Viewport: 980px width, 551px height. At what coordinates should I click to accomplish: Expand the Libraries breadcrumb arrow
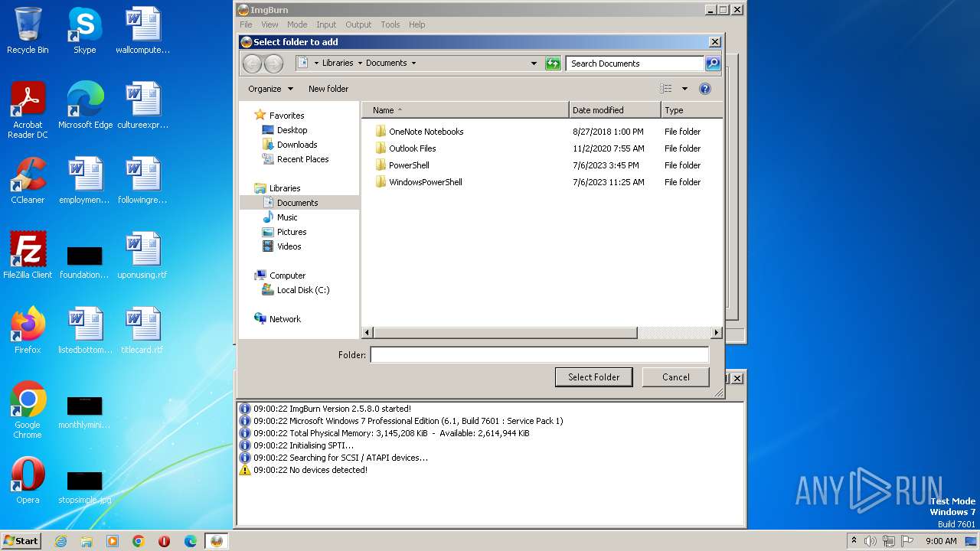pyautogui.click(x=360, y=64)
